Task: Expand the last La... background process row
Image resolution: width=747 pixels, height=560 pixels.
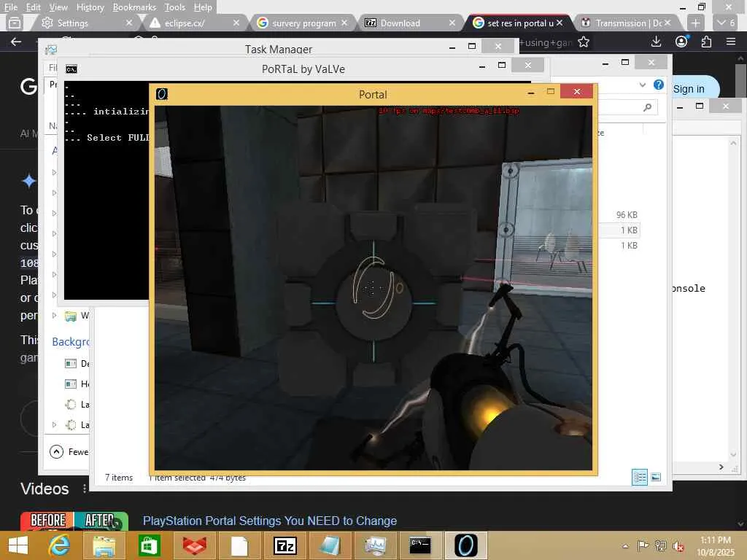Action: click(54, 424)
